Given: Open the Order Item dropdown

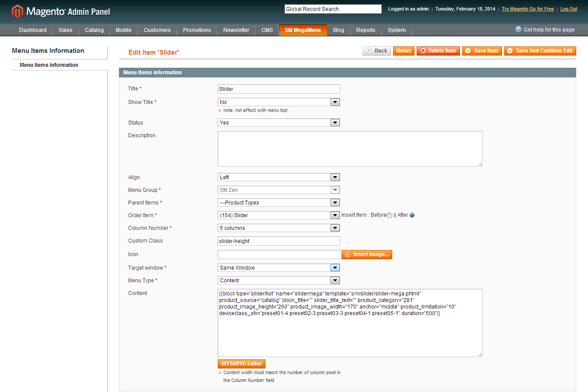Looking at the screenshot, I should click(x=279, y=215).
